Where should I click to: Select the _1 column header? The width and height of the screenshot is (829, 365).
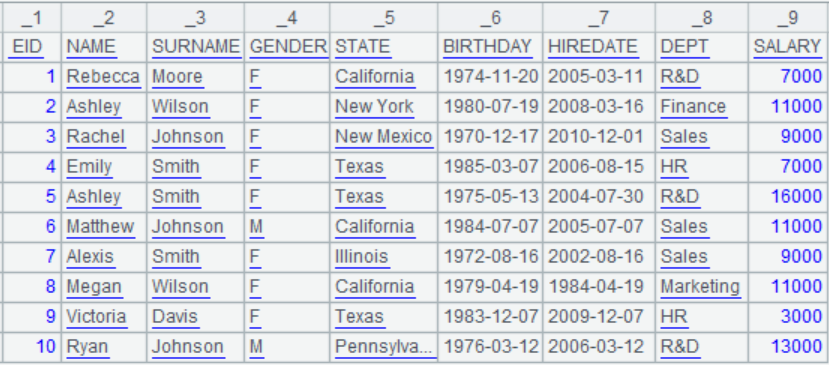pos(32,18)
